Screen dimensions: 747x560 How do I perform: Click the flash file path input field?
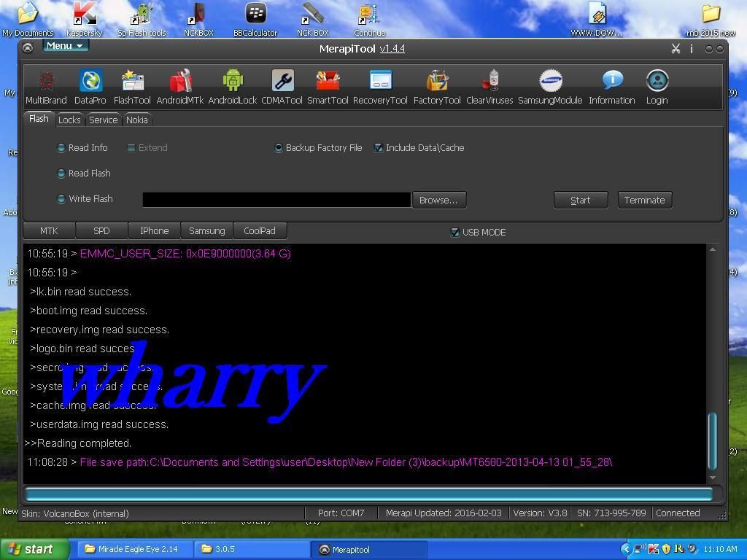pos(276,200)
